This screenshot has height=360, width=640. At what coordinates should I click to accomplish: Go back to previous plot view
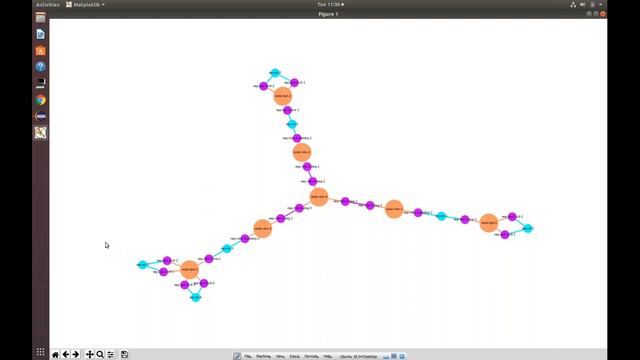pyautogui.click(x=66, y=354)
